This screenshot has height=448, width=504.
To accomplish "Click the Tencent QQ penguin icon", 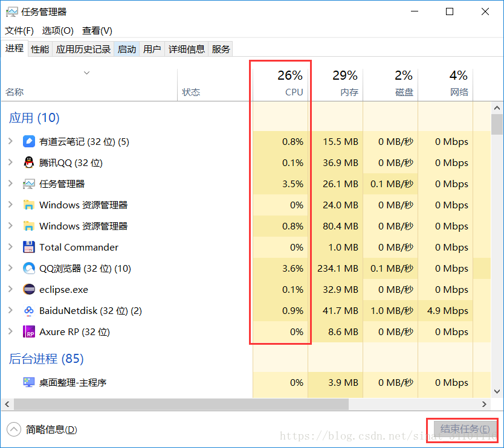I will pos(29,162).
